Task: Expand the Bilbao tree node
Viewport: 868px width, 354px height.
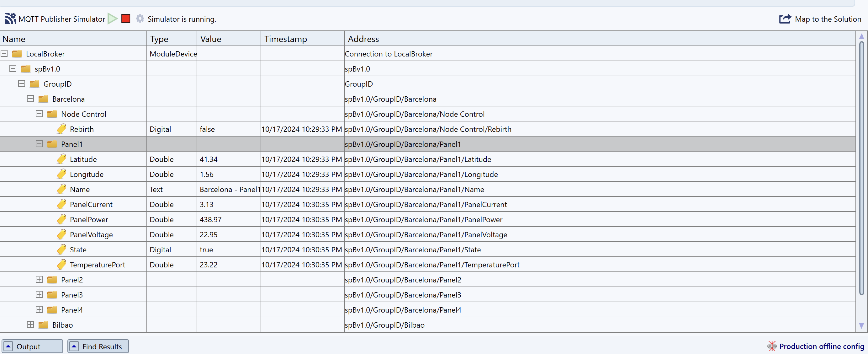Action: coord(30,325)
